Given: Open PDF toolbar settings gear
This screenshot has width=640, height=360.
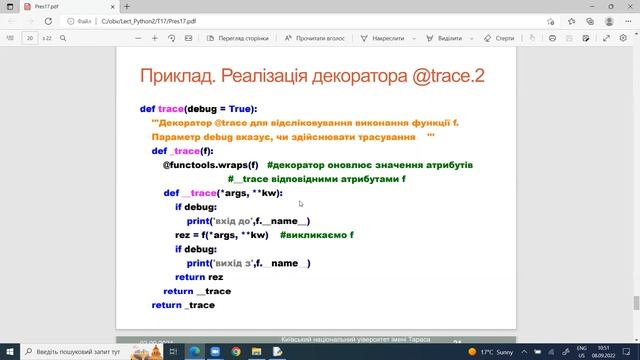Looking at the screenshot, I should coord(623,38).
